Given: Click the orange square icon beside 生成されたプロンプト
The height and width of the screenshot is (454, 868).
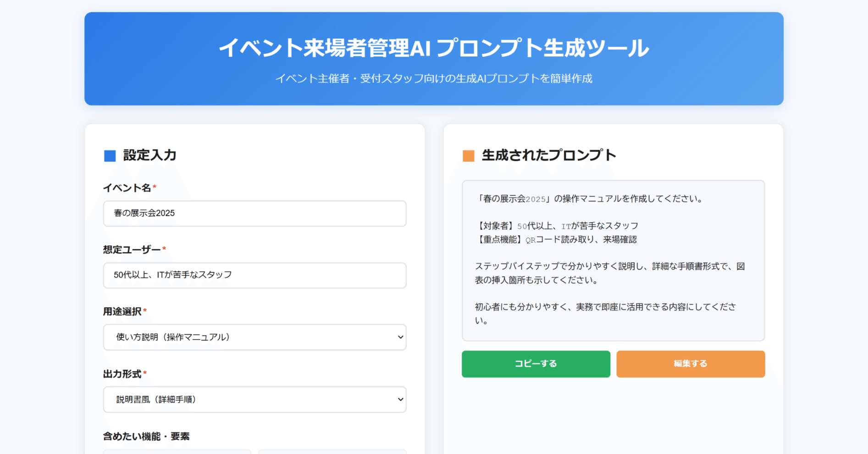Looking at the screenshot, I should pyautogui.click(x=468, y=155).
